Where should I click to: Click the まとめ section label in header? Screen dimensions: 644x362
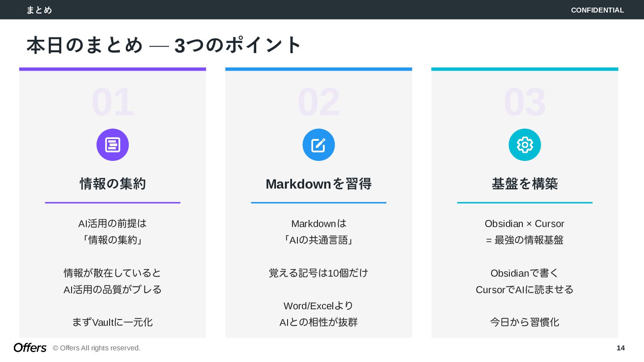click(39, 10)
